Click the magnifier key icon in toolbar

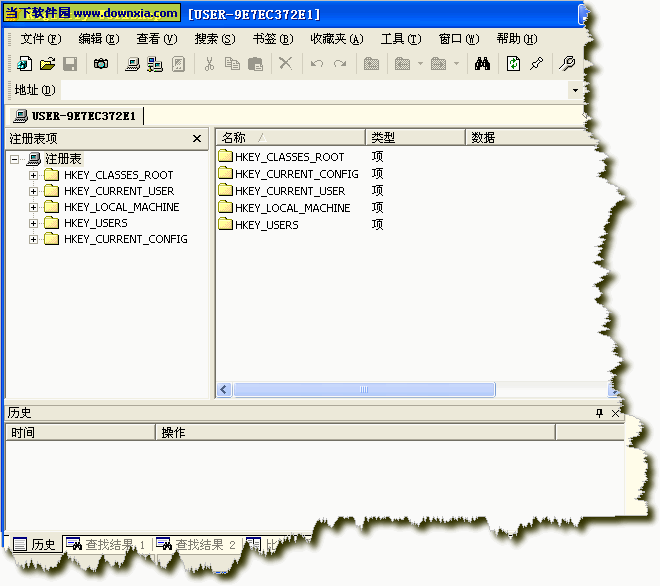pyautogui.click(x=567, y=64)
